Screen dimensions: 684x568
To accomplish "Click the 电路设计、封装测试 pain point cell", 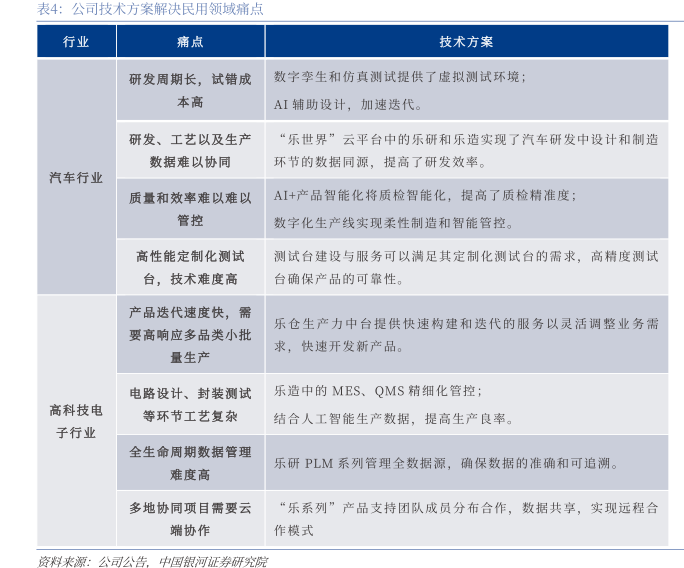I will [190, 405].
